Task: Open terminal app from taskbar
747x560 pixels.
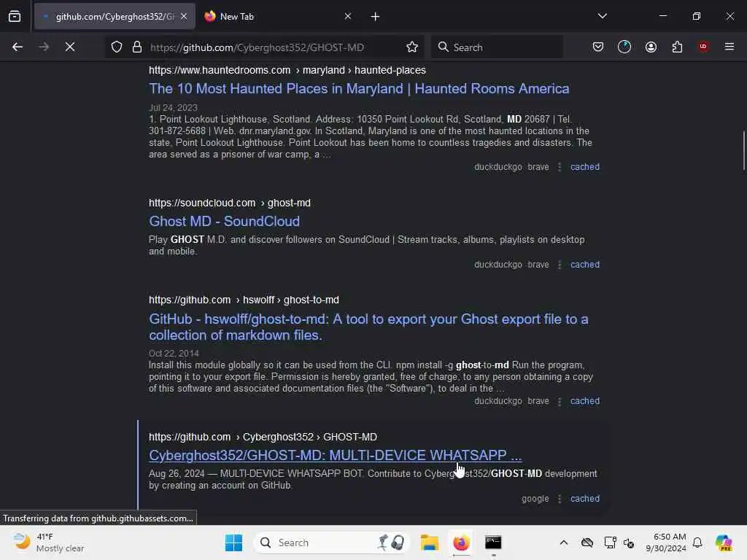Action: pos(493,542)
